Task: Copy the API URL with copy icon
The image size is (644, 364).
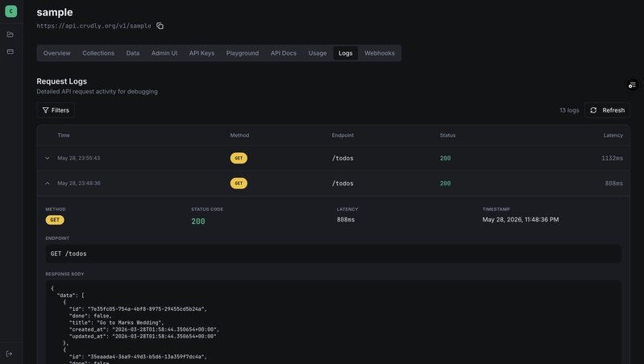Action: pyautogui.click(x=160, y=26)
